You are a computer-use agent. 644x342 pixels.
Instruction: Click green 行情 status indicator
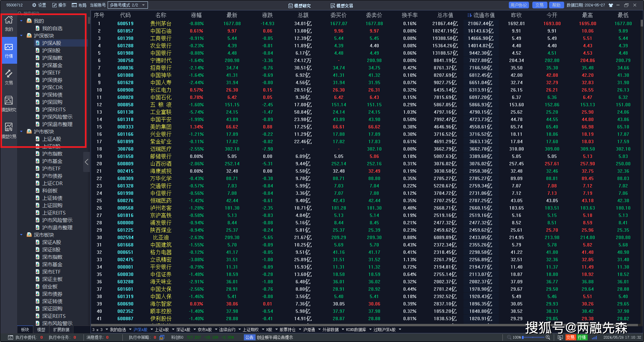[x=582, y=337]
